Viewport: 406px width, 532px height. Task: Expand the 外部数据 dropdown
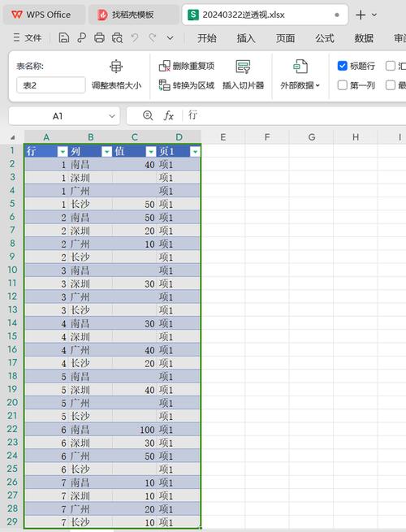300,85
